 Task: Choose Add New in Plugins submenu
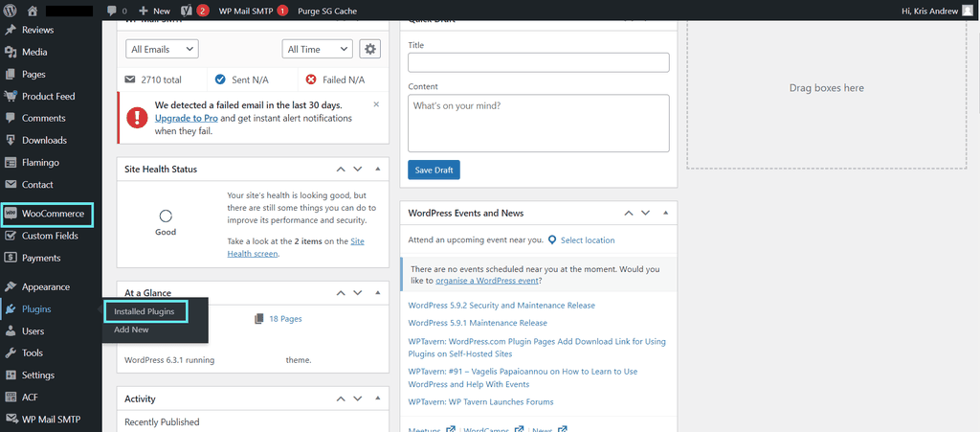(132, 330)
